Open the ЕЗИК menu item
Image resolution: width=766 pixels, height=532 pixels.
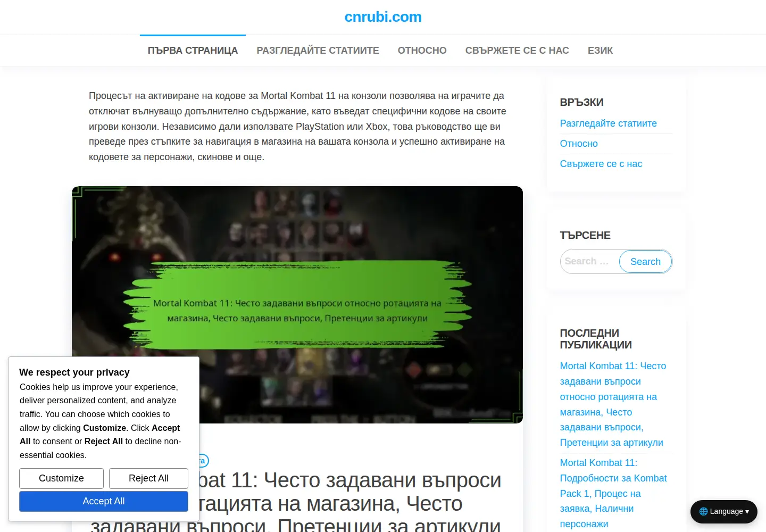tap(600, 51)
